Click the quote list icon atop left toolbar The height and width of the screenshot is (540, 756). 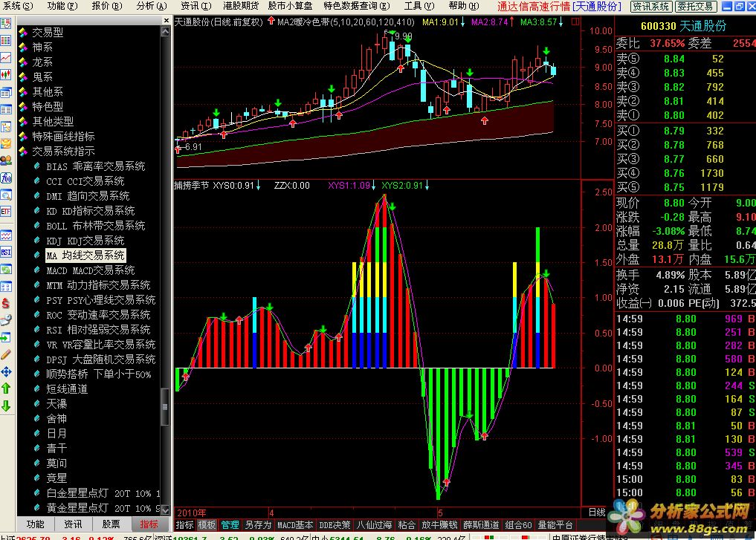pyautogui.click(x=6, y=24)
